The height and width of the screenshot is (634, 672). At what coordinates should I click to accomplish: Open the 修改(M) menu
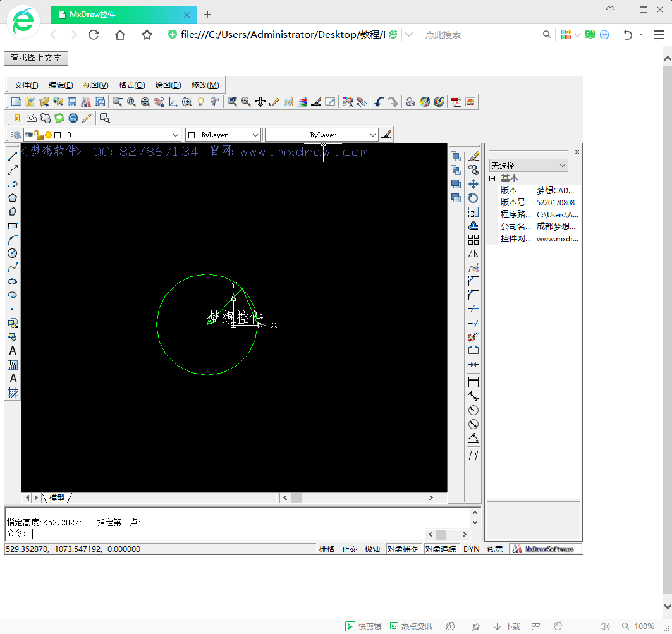click(x=205, y=85)
